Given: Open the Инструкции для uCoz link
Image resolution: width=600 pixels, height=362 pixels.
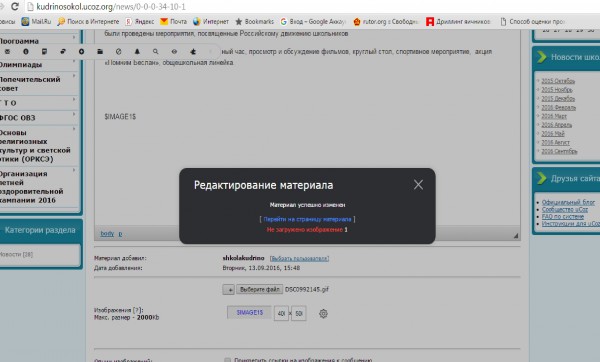Looking at the screenshot, I should tap(571, 223).
